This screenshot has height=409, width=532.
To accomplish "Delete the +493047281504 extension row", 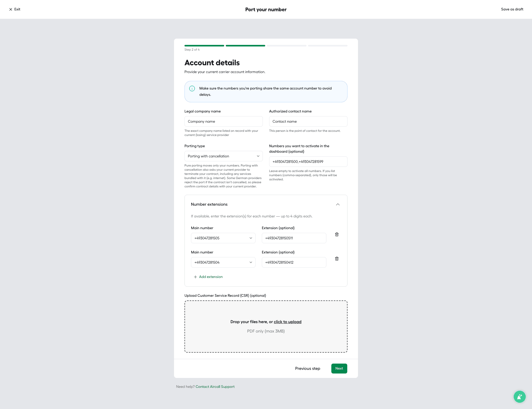I will (337, 259).
